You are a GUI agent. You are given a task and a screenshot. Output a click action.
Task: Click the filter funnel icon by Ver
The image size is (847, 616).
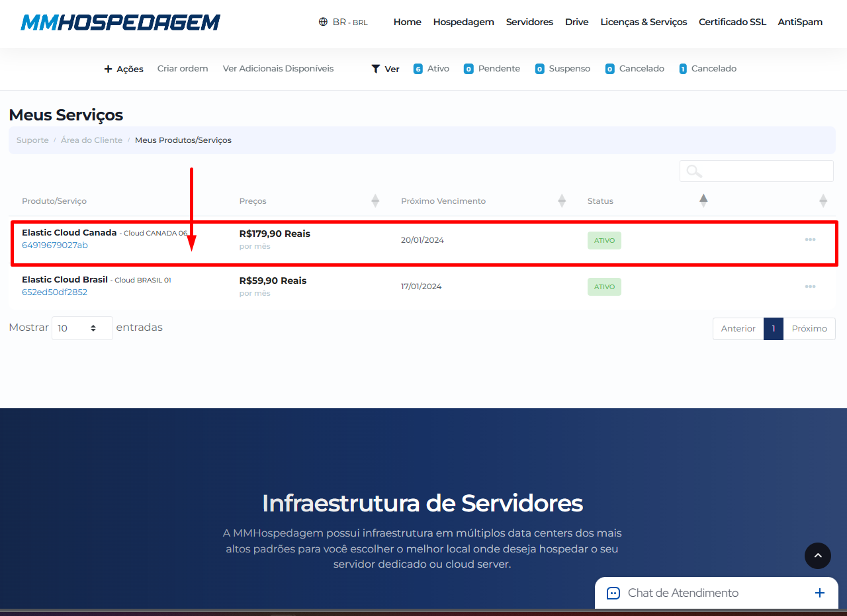coord(376,69)
